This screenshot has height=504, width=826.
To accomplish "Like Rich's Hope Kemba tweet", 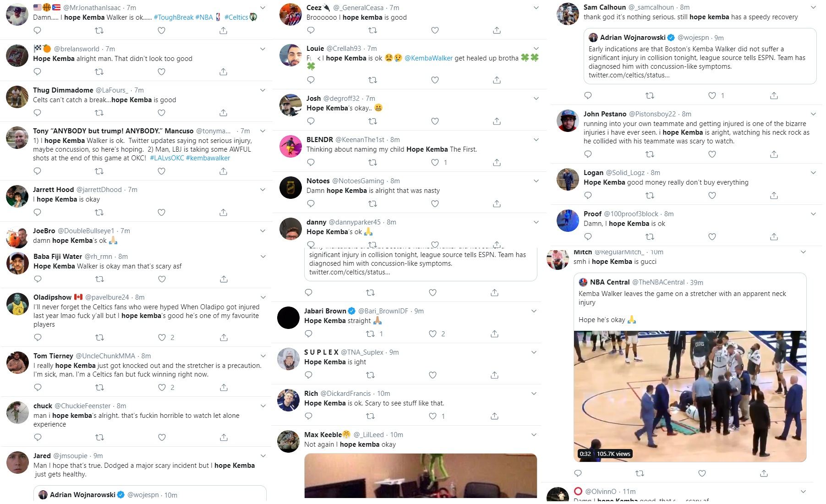I will [x=432, y=416].
